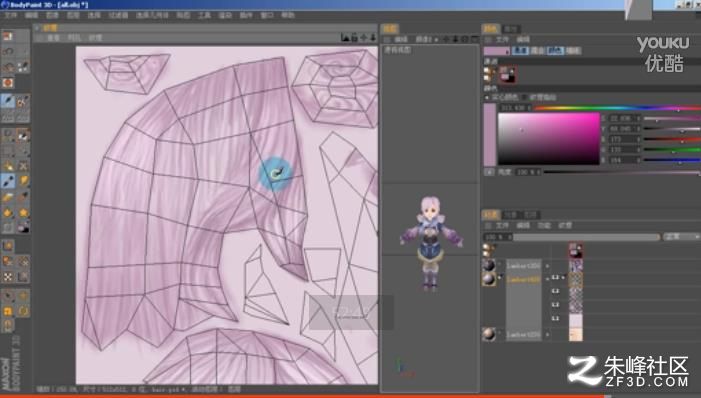The height and width of the screenshot is (398, 701).
Task: Click the mountain-shaped icon in texture view header
Action: click(345, 38)
